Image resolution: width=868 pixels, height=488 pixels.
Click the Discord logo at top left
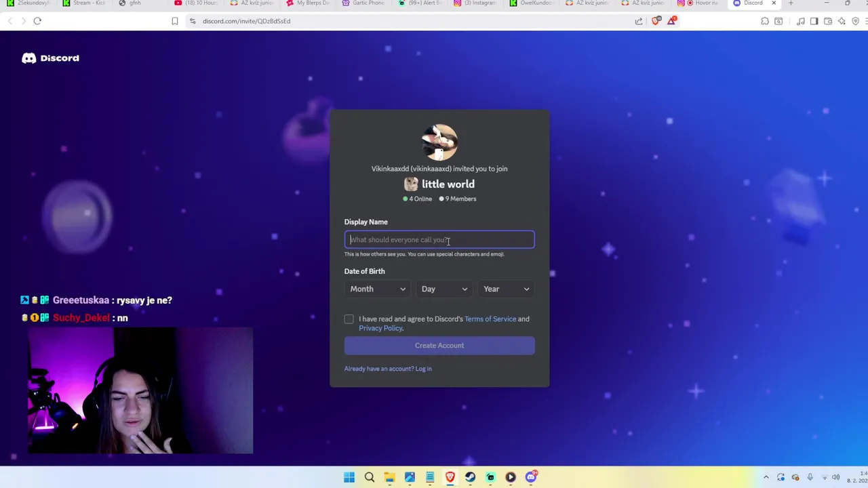point(50,58)
